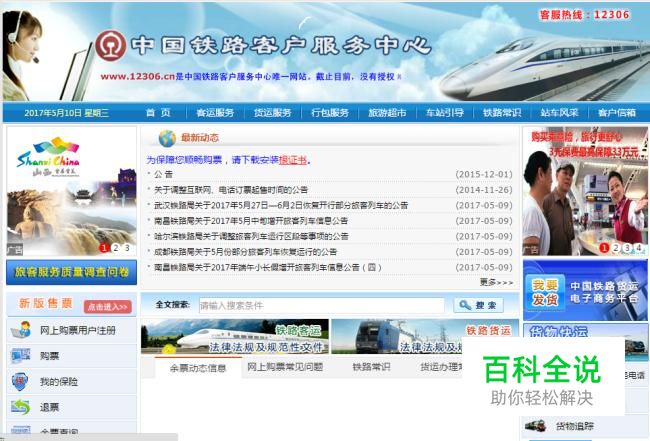
Task: Click date text 2017年5月10日 星期三
Action: (x=66, y=113)
